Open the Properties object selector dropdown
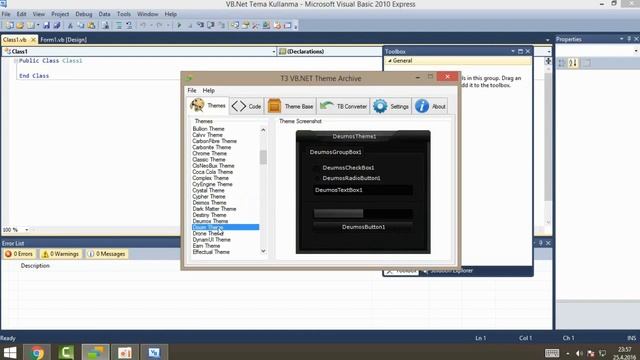This screenshot has height=360, width=640. (x=636, y=51)
